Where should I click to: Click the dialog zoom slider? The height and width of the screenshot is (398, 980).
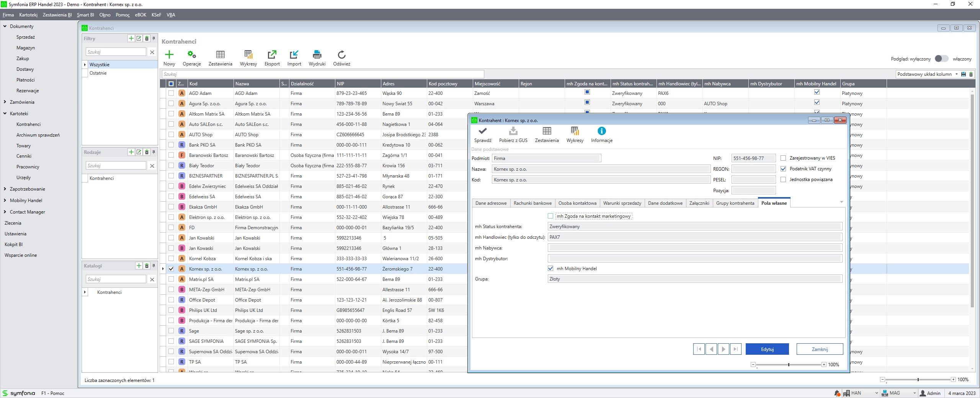(789, 365)
